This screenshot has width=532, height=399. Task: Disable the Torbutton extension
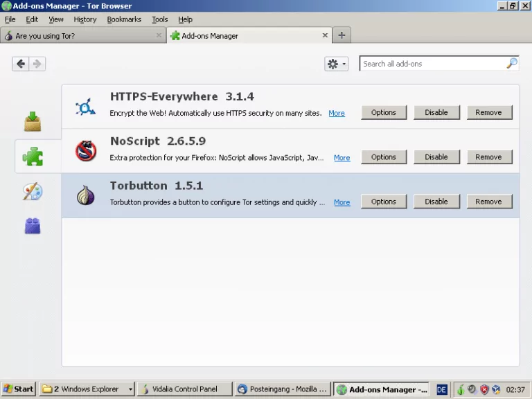pyautogui.click(x=436, y=202)
